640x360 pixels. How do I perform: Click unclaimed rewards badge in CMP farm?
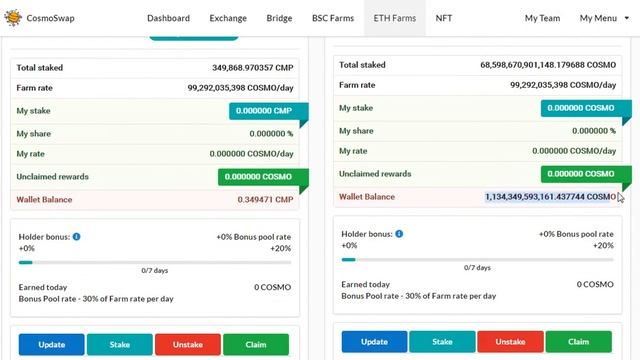[x=263, y=176]
